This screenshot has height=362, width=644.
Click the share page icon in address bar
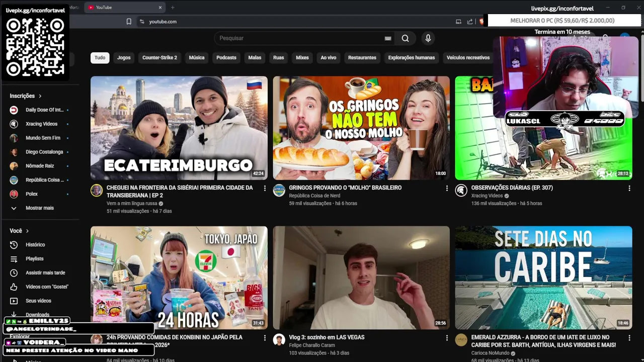coord(470,22)
